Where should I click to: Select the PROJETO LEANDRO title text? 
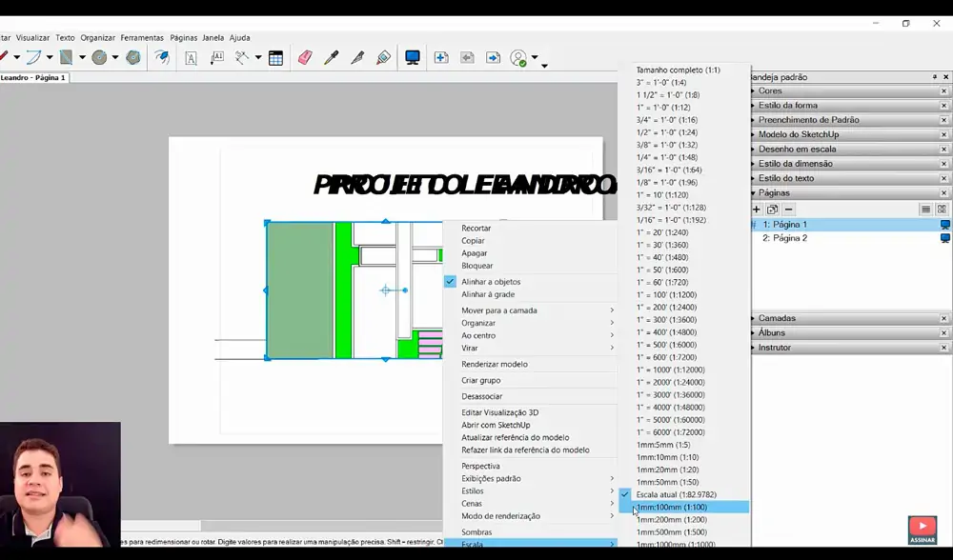tap(466, 185)
